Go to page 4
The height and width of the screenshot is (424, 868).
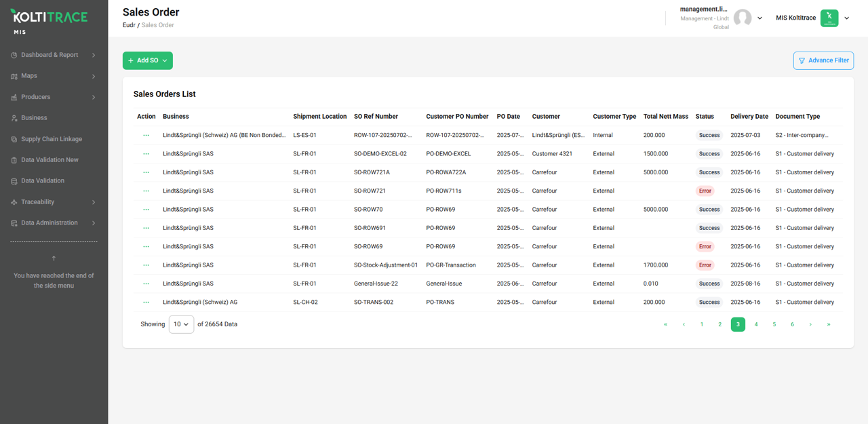coord(756,324)
